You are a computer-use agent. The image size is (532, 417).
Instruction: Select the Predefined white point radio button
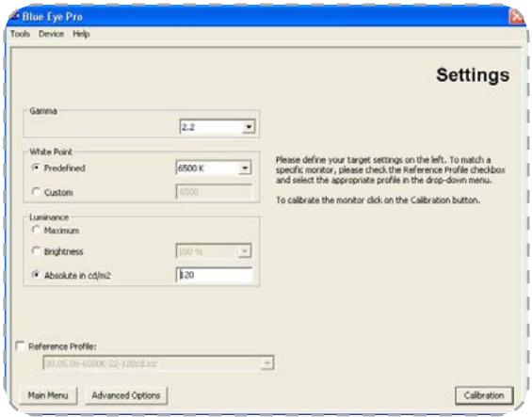click(36, 168)
